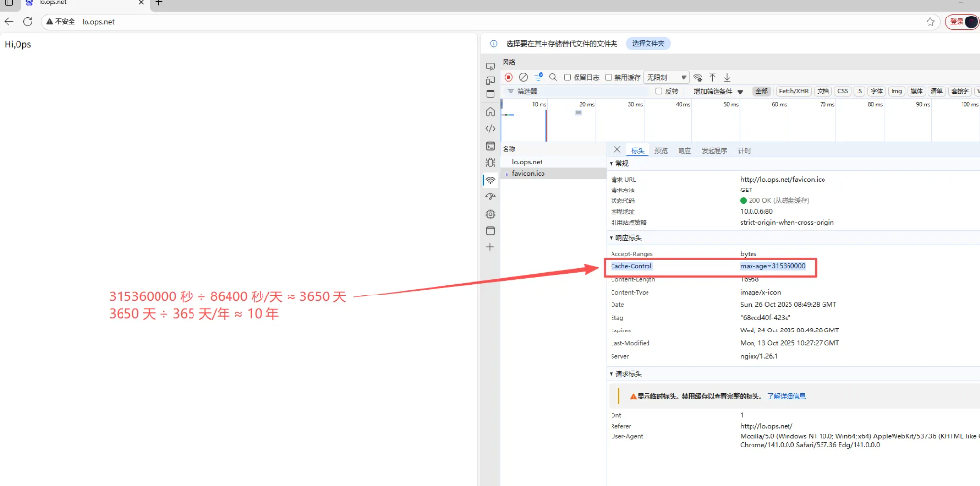Click the red record network log button

coord(508,77)
